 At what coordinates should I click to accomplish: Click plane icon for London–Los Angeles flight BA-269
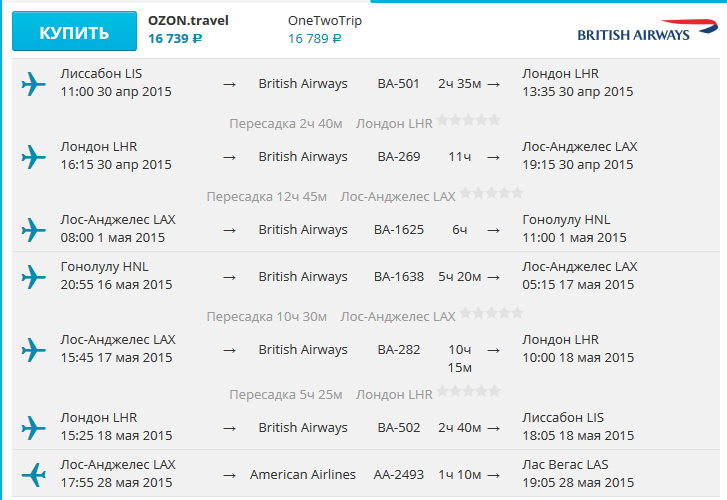pos(34,157)
